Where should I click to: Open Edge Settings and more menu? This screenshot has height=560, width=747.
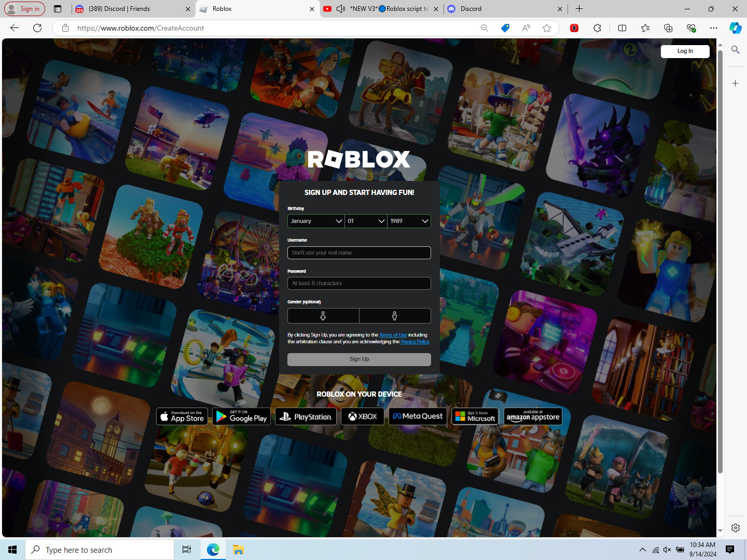[x=714, y=28]
